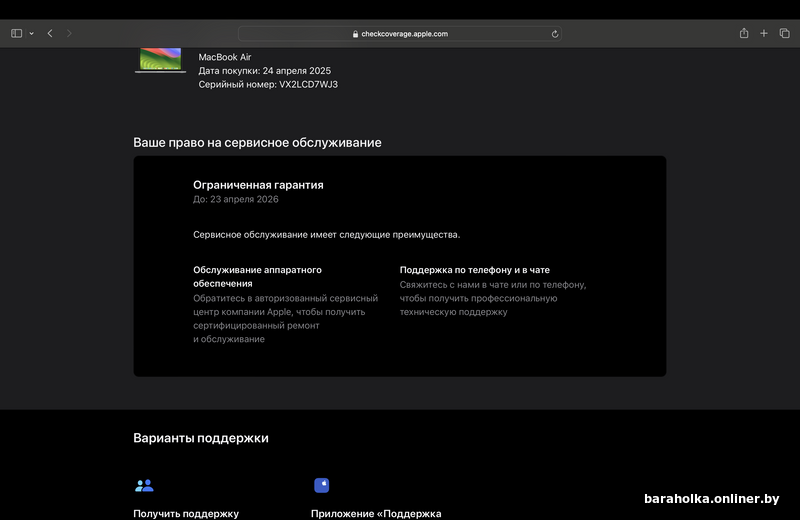Click the expiry date 23 апреля 2026
Viewport: 800px width, 520px height.
pos(244,199)
